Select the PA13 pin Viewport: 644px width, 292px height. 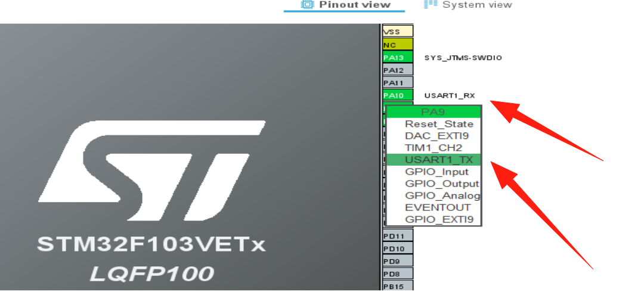[x=398, y=57]
